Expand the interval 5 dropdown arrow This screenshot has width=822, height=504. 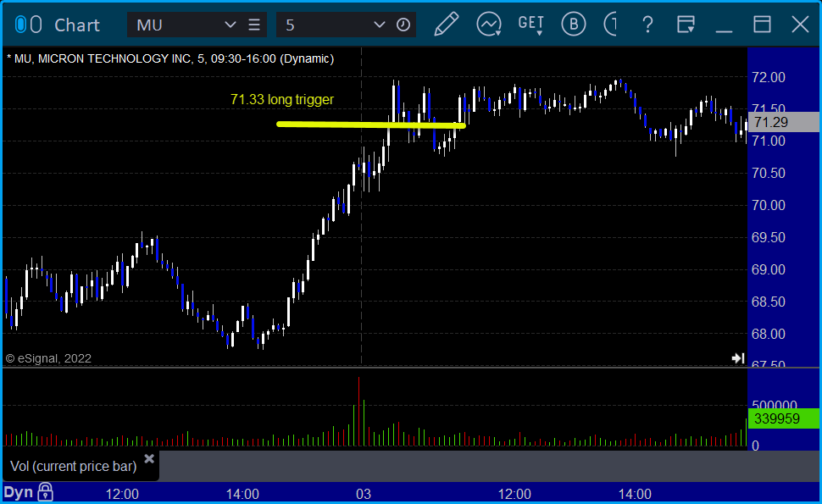coord(379,25)
